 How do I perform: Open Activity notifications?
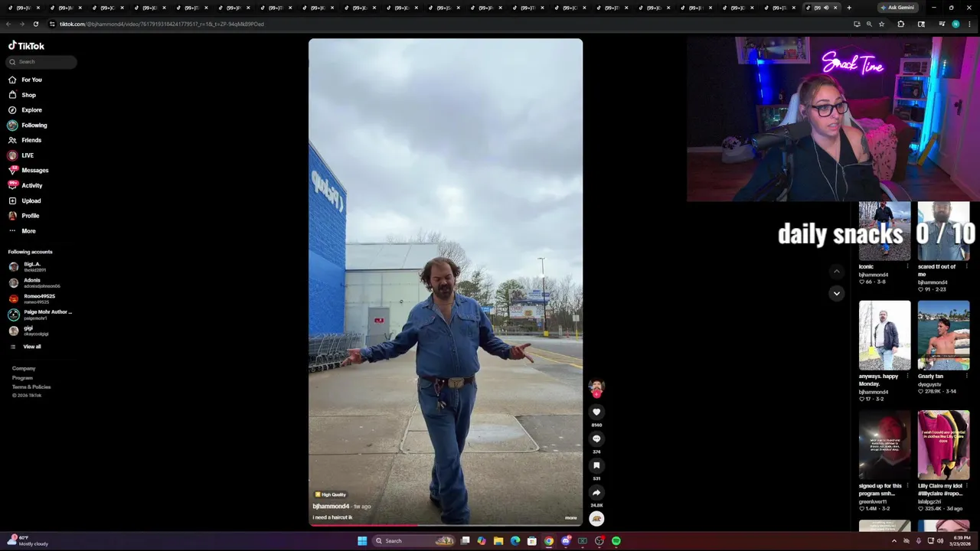click(x=25, y=185)
